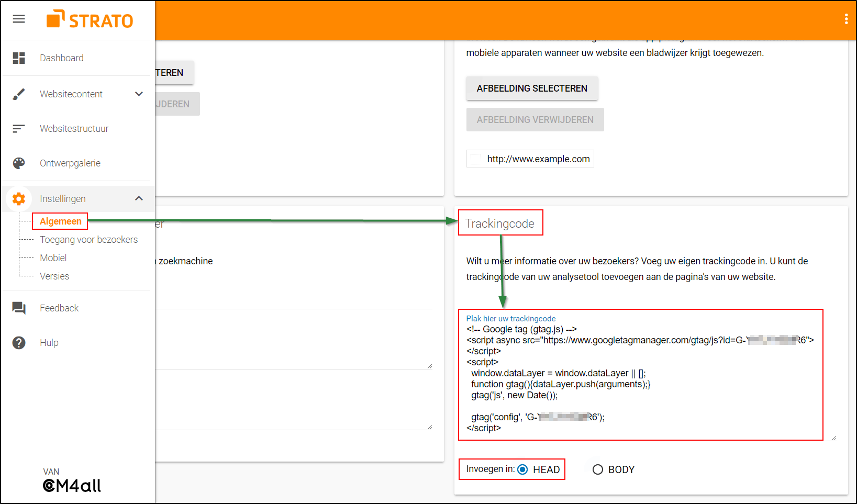Screen dimensions: 857x504
Task: Open the hamburger navigation menu
Action: 19,19
